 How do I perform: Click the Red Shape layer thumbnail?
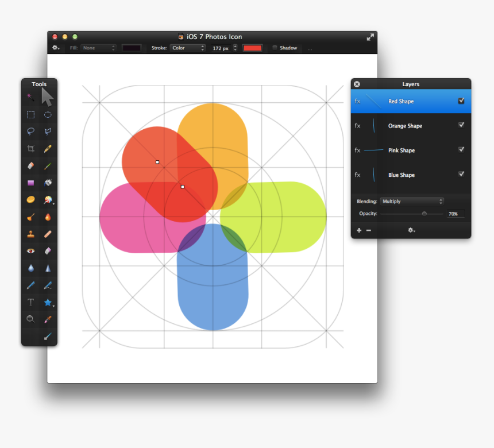[x=373, y=101]
